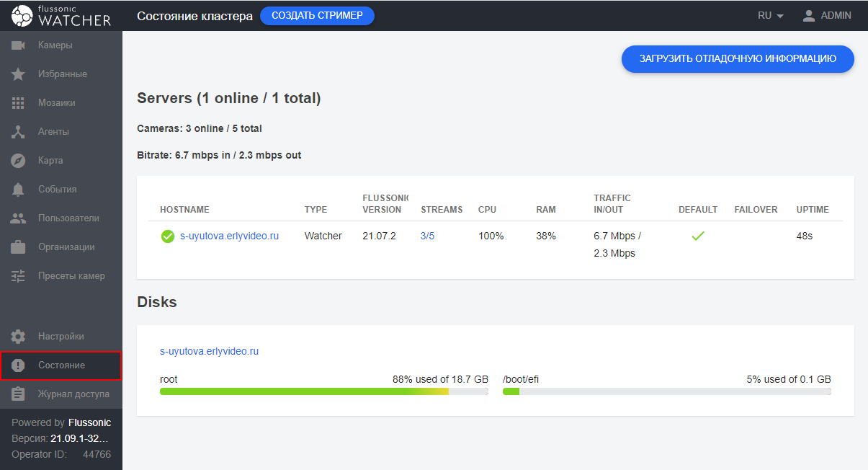Select the Agents network icon
The image size is (868, 470).
[19, 132]
